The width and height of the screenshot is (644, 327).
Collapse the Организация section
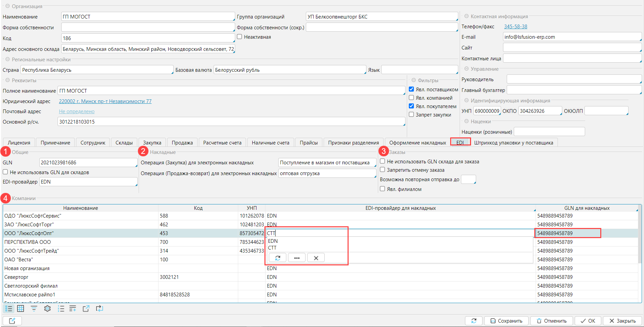[7, 6]
